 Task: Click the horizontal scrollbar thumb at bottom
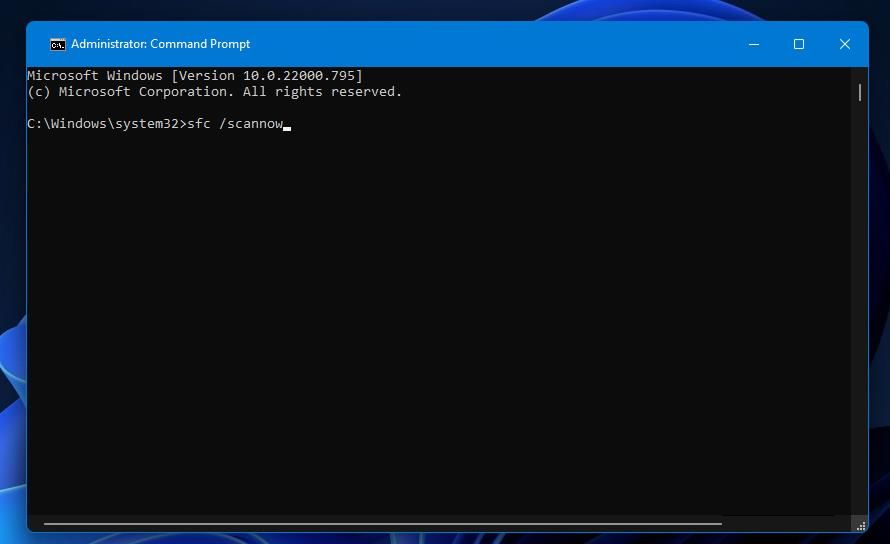pyautogui.click(x=380, y=523)
